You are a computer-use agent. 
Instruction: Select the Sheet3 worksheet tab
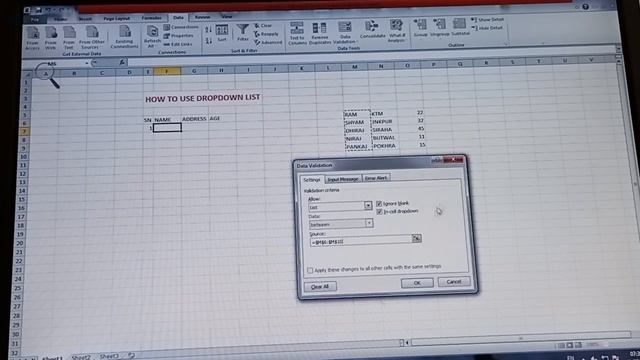point(109,356)
